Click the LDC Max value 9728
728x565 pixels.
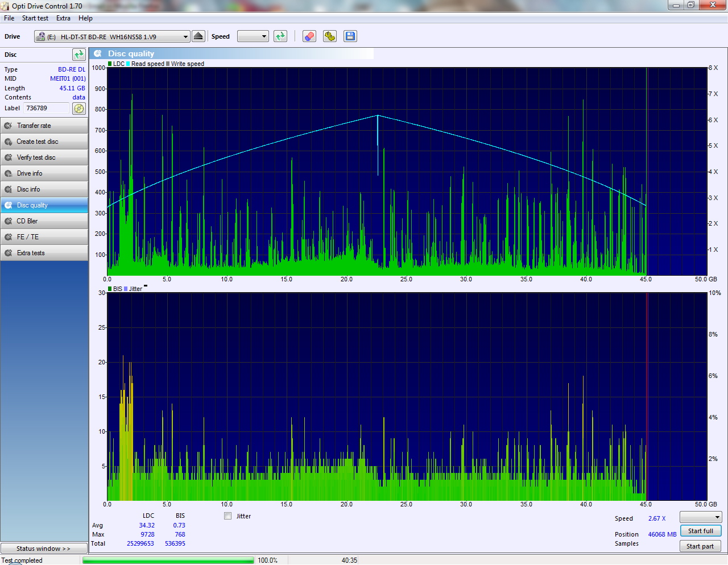147,534
